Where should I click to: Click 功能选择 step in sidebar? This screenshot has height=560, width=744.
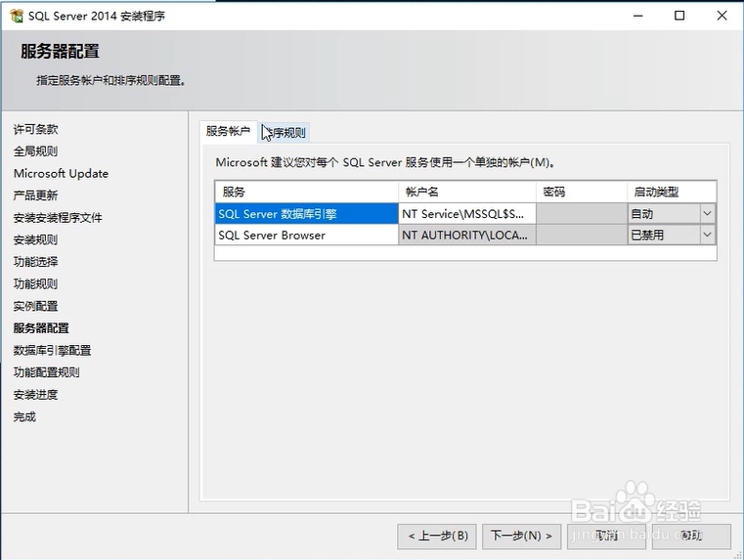(x=35, y=262)
